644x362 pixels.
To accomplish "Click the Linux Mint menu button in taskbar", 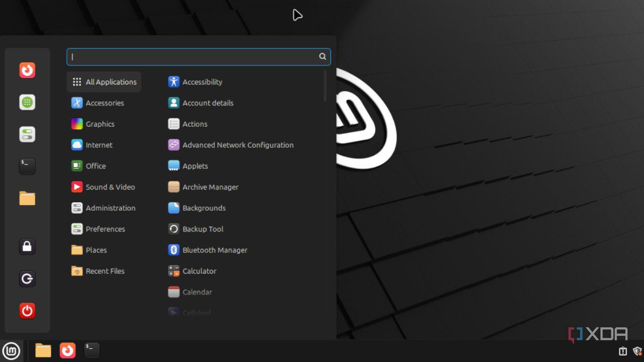I will coord(11,350).
